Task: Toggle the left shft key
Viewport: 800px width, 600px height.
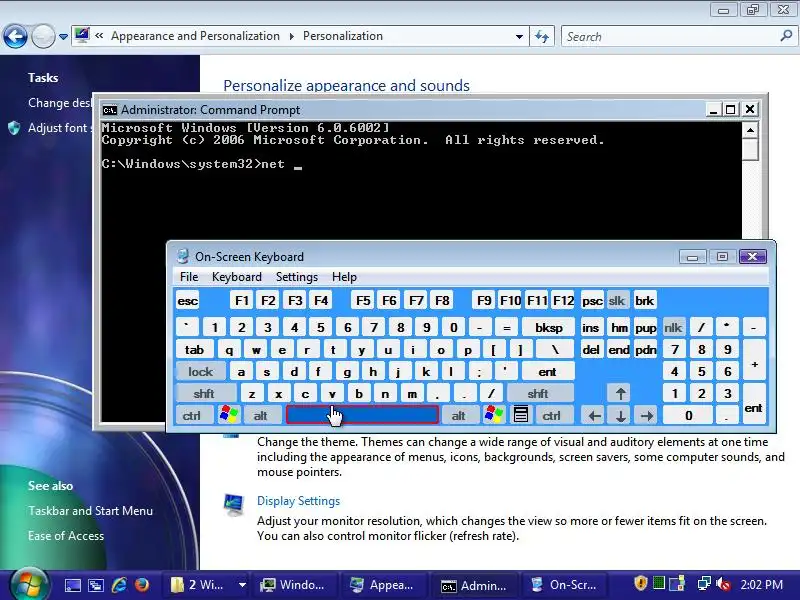Action: pos(204,393)
